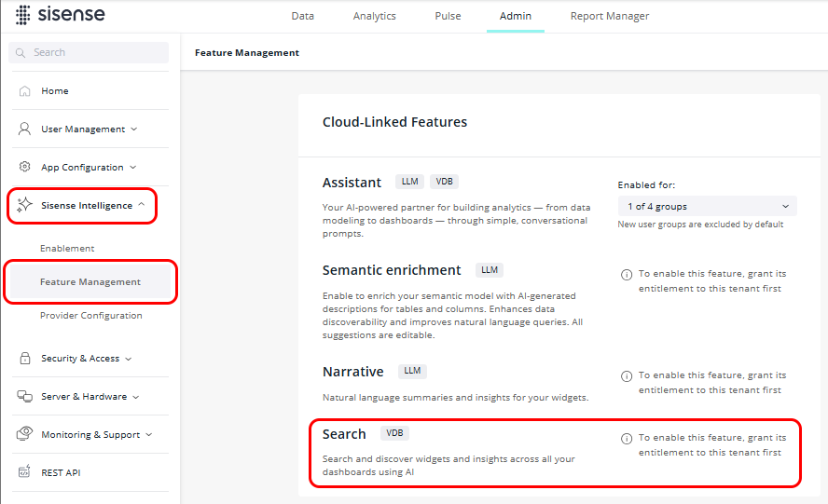Click LLM badge next to Assistant
Image resolution: width=828 pixels, height=504 pixels.
coord(409,182)
